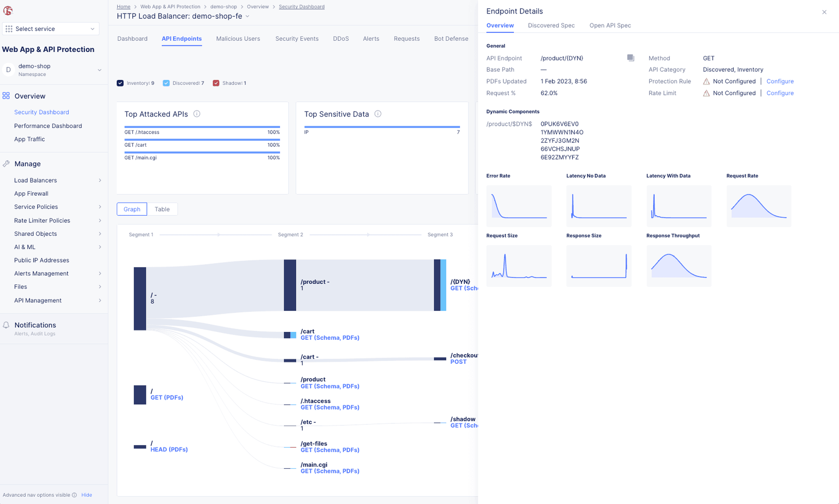Click the Overview section grid icon

click(x=6, y=96)
